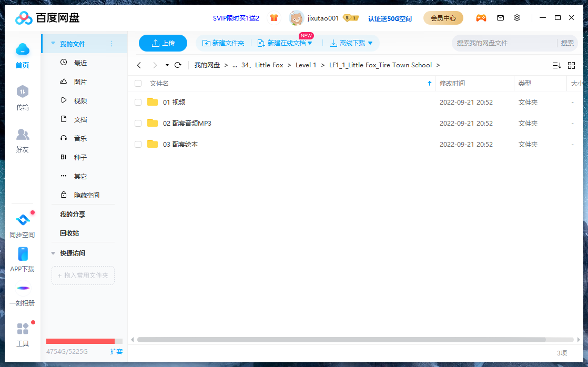The image size is (588, 367).
Task: Open the 传输 transfer panel in sidebar
Action: point(22,97)
